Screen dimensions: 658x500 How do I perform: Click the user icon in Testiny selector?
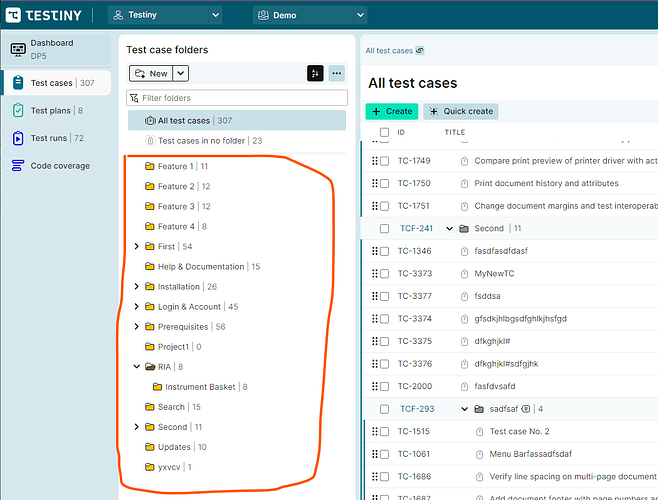coord(118,15)
